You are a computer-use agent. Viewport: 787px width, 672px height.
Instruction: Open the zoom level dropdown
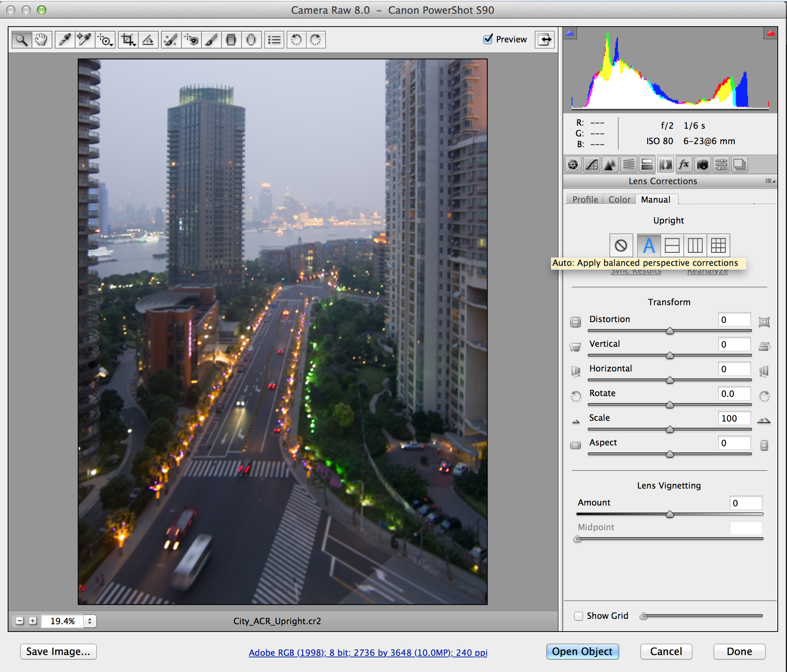pyautogui.click(x=90, y=621)
